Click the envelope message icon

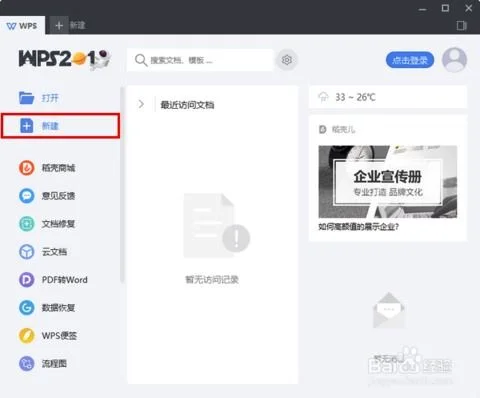pyautogui.click(x=389, y=310)
